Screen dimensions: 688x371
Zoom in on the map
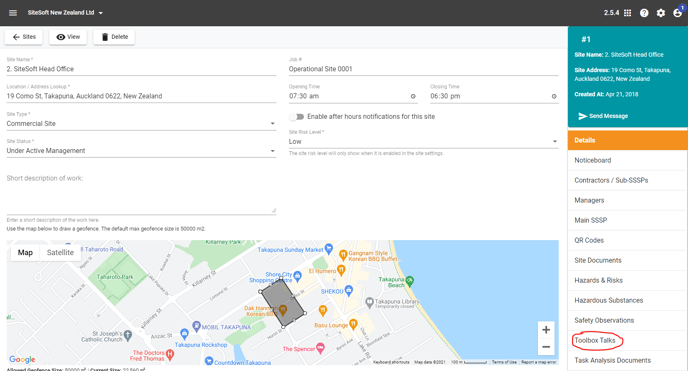[546, 330]
